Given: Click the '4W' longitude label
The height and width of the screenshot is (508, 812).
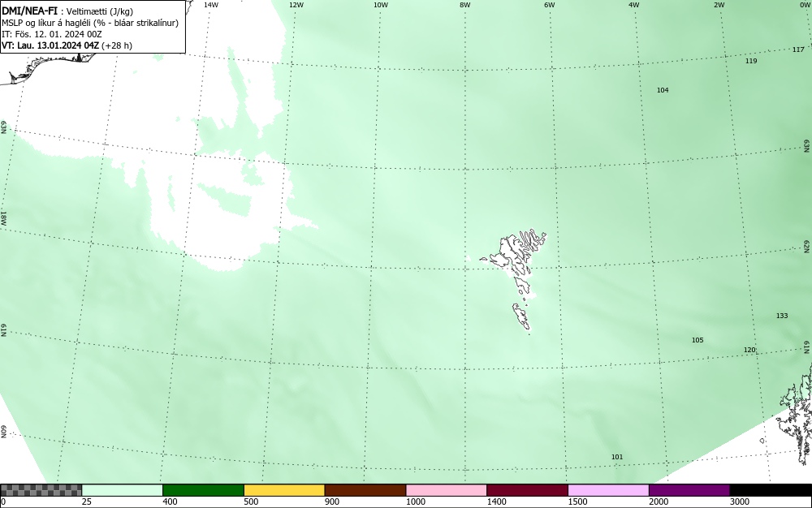Looking at the screenshot, I should 634,5.
